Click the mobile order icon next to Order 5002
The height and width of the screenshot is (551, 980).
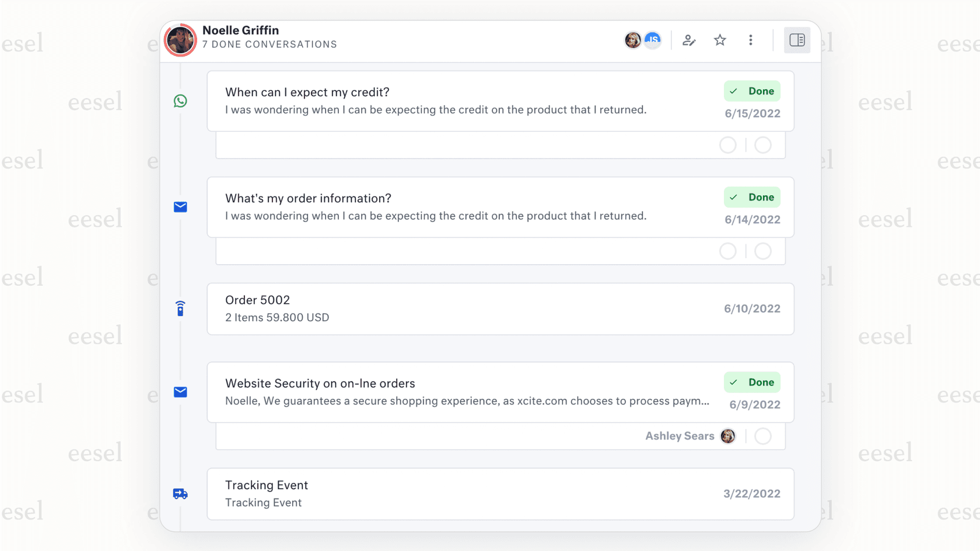pyautogui.click(x=180, y=309)
